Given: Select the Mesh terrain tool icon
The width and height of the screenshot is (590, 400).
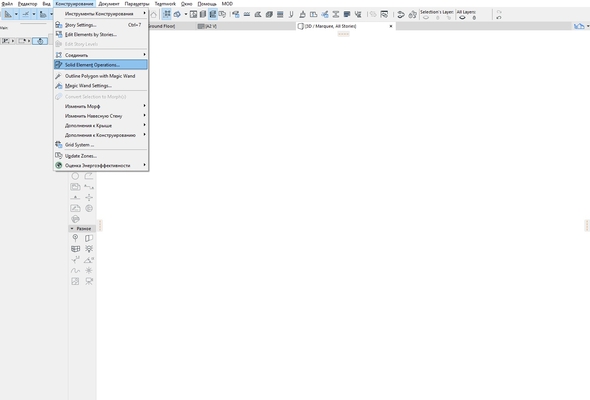Looking at the screenshot, I should tap(89, 260).
